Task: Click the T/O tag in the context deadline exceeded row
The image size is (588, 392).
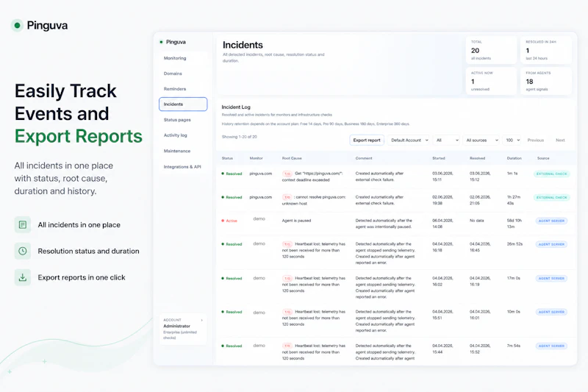Action: [x=287, y=174]
